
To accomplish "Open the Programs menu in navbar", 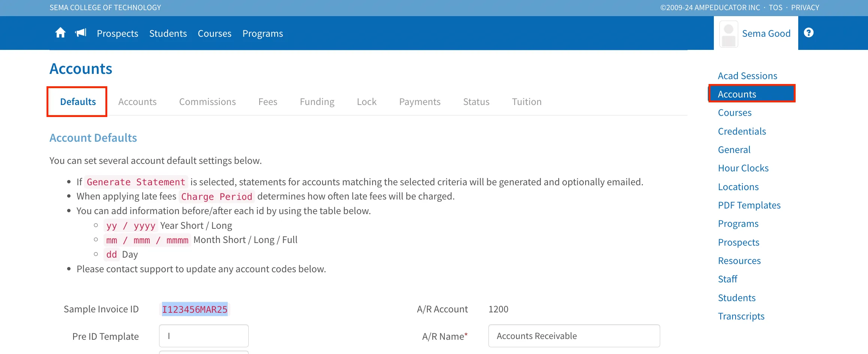I will (263, 33).
